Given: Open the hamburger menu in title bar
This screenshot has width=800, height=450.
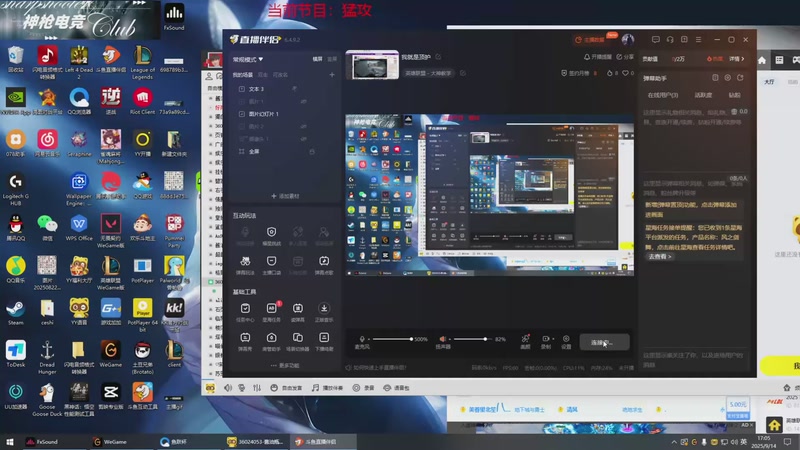Looking at the screenshot, I should tap(698, 39).
